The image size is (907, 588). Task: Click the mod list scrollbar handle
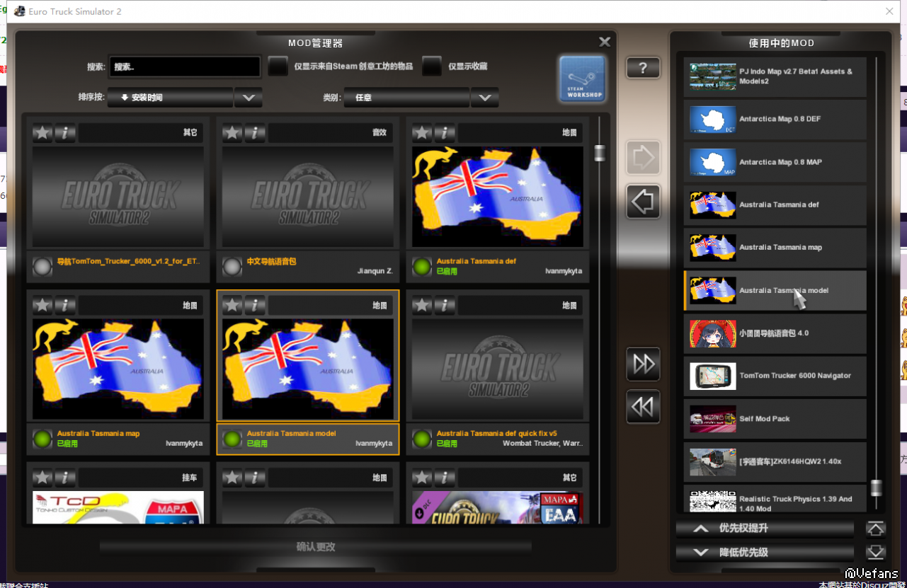coord(600,153)
